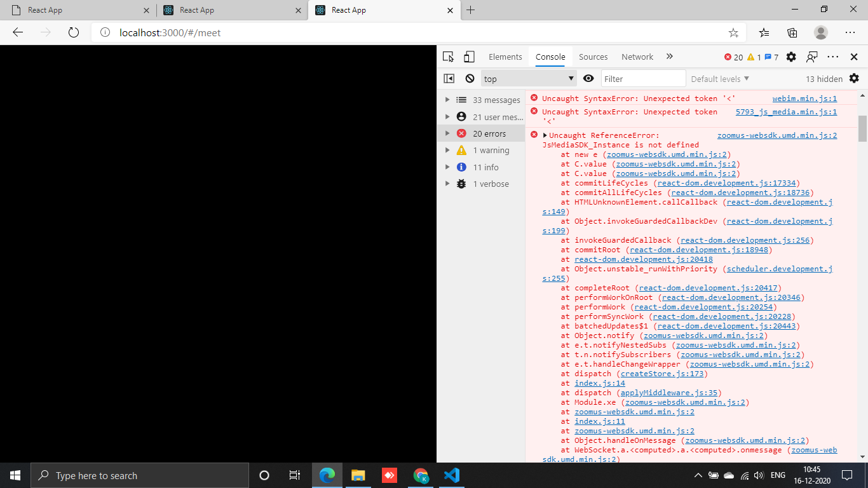Collapse the Uncaught ReferenceError stack trace

pos(545,135)
